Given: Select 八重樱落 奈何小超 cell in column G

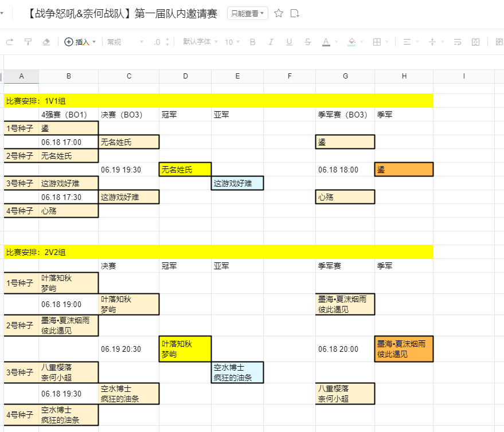Looking at the screenshot, I should point(345,394).
